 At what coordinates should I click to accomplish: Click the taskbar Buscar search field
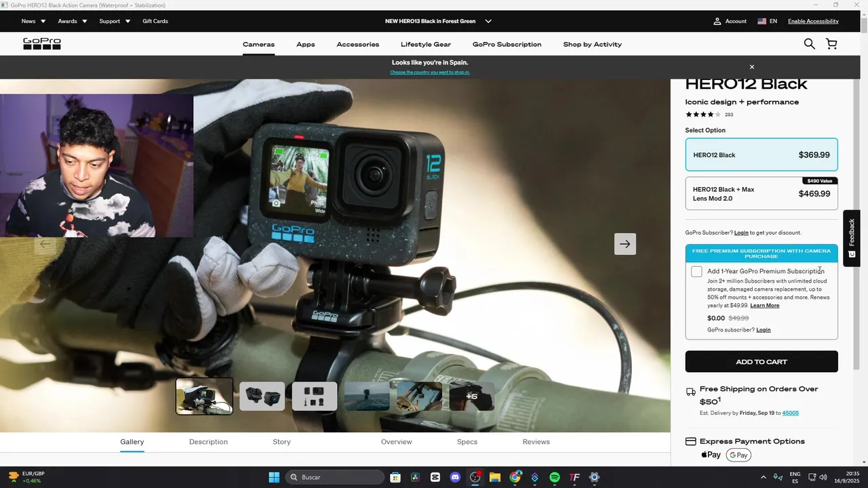[335, 477]
